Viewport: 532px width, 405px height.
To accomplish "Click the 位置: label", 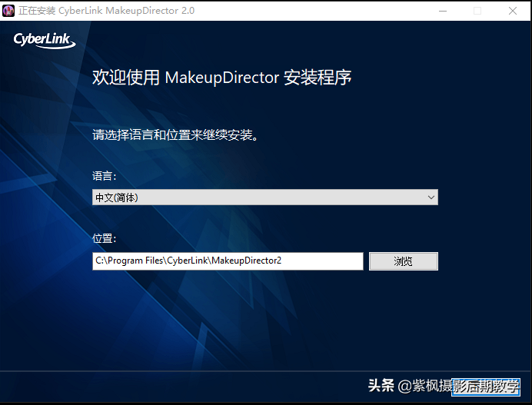I will 104,238.
